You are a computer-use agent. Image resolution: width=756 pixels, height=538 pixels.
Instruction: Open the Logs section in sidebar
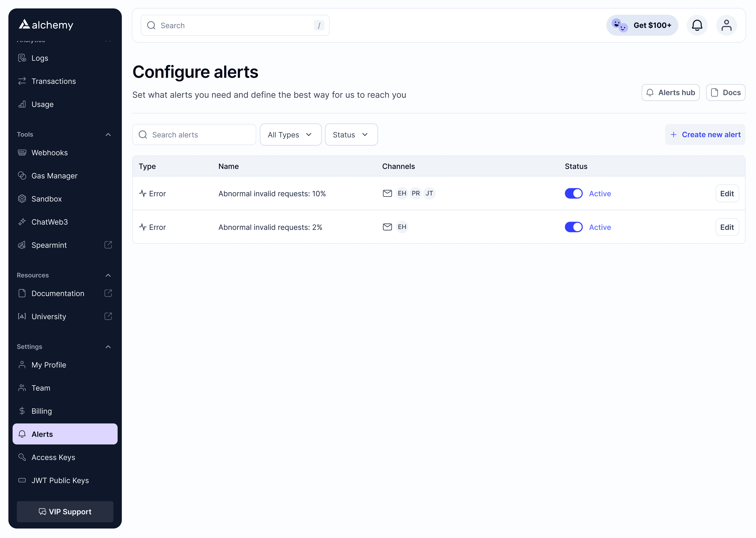coord(40,58)
